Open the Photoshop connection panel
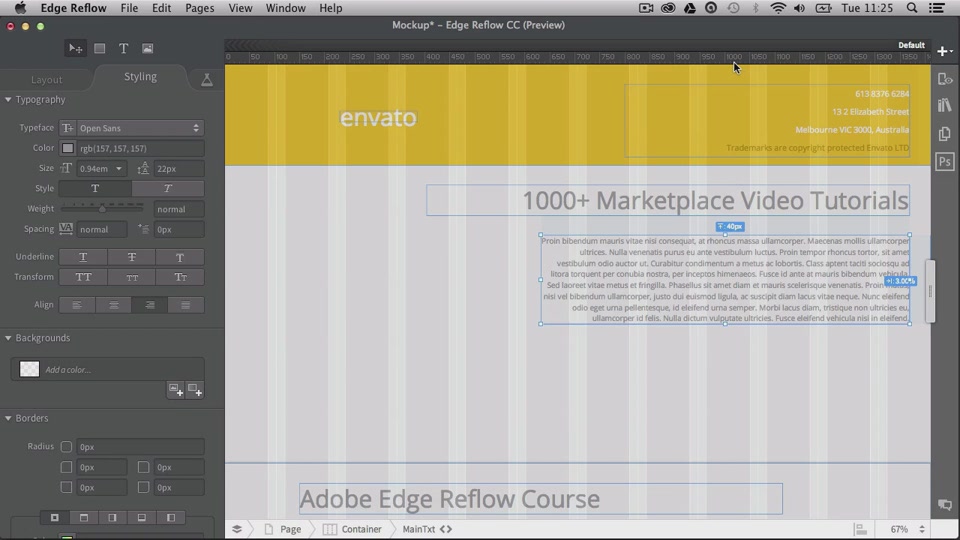The height and width of the screenshot is (540, 960). (945, 162)
